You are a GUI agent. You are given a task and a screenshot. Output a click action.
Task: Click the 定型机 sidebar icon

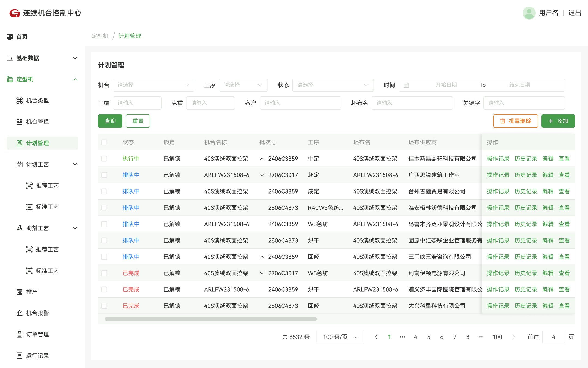click(10, 79)
